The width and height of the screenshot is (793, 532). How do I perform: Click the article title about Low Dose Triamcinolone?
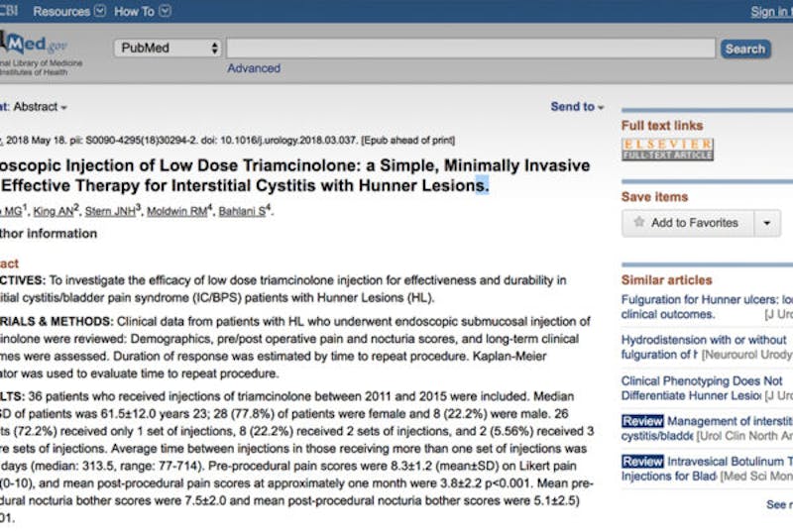tap(294, 175)
